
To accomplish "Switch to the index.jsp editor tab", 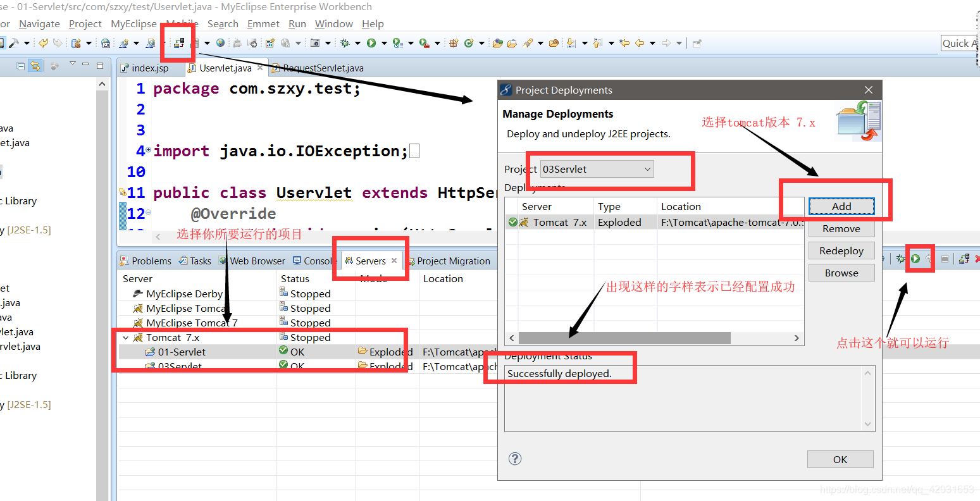I will pyautogui.click(x=150, y=68).
